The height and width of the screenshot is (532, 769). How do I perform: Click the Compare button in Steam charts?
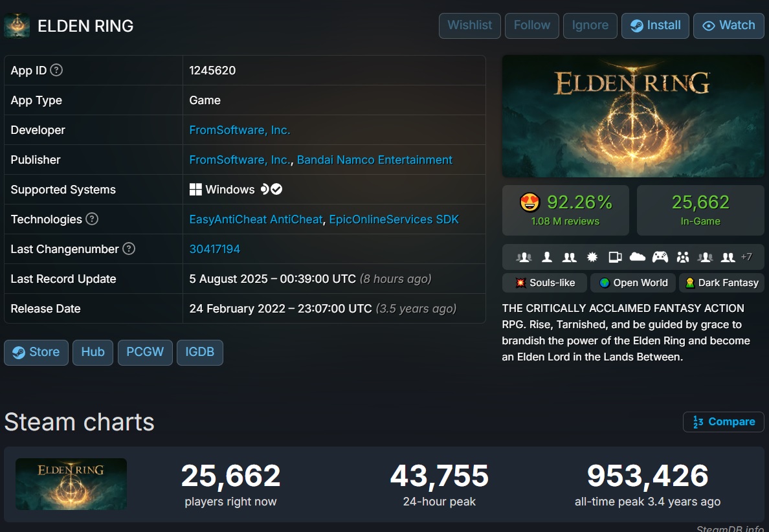point(724,422)
